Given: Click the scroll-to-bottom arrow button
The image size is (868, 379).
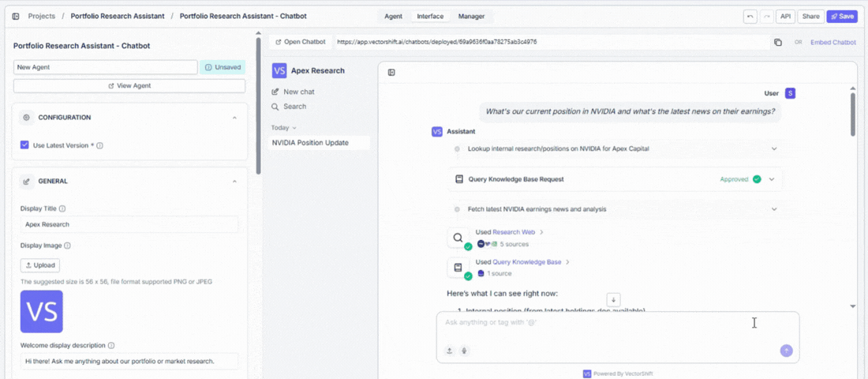Looking at the screenshot, I should [613, 299].
